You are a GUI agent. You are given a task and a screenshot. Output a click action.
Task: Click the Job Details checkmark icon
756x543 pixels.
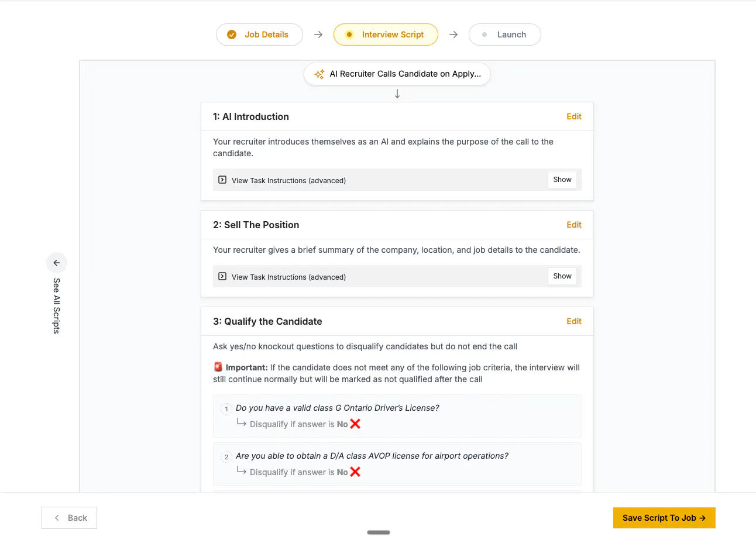coord(232,35)
